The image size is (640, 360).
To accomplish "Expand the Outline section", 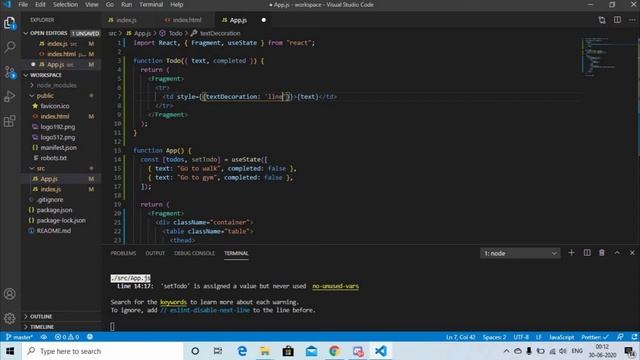I will tap(61, 316).
